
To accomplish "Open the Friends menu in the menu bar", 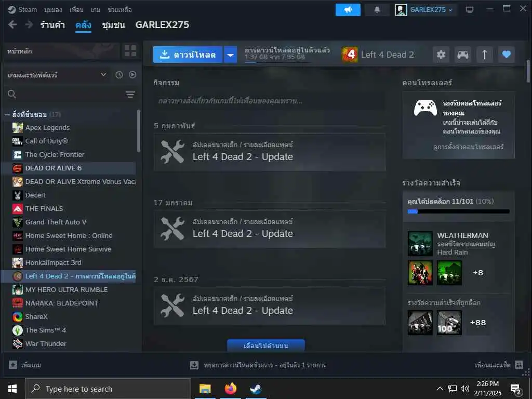I will [76, 10].
